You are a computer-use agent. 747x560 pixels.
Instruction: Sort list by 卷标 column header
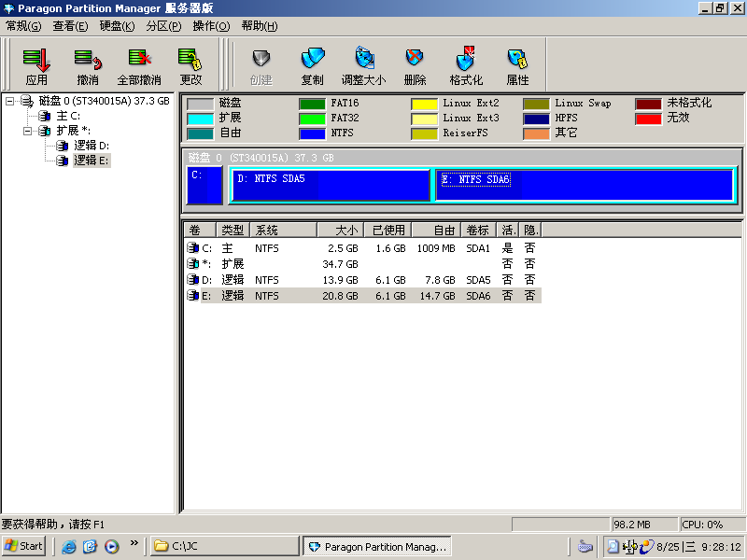[478, 231]
